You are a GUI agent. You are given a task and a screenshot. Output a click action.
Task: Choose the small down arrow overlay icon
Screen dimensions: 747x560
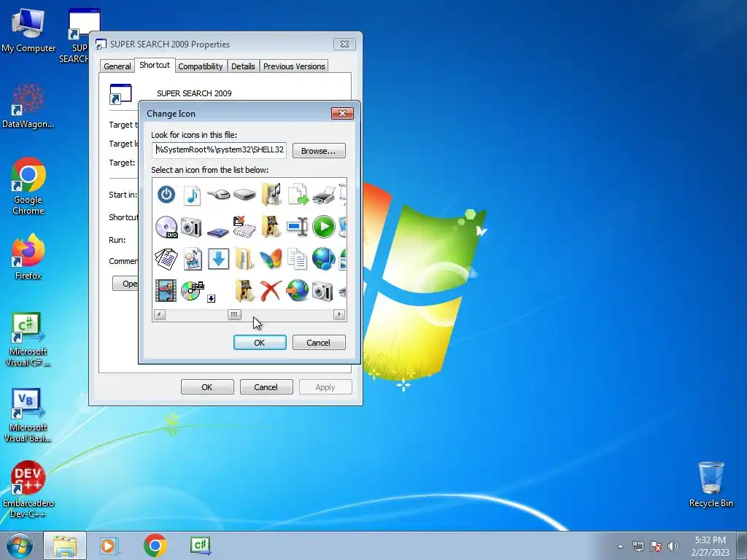tap(212, 298)
